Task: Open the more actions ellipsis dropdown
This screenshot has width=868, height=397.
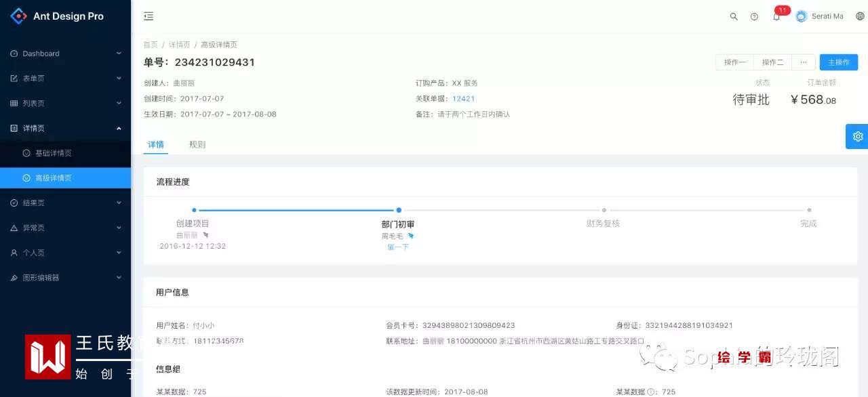Action: tap(803, 62)
